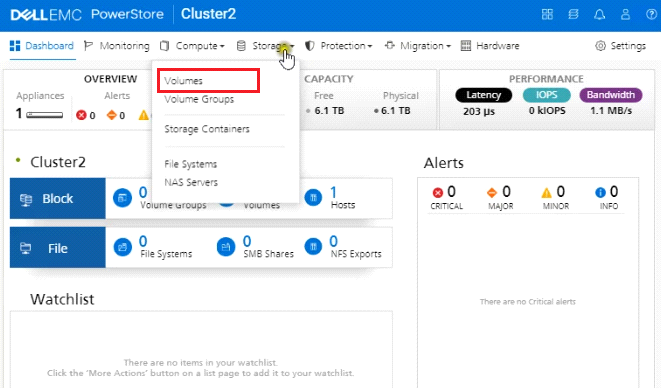Select the Bandwidth performance pill

[611, 95]
